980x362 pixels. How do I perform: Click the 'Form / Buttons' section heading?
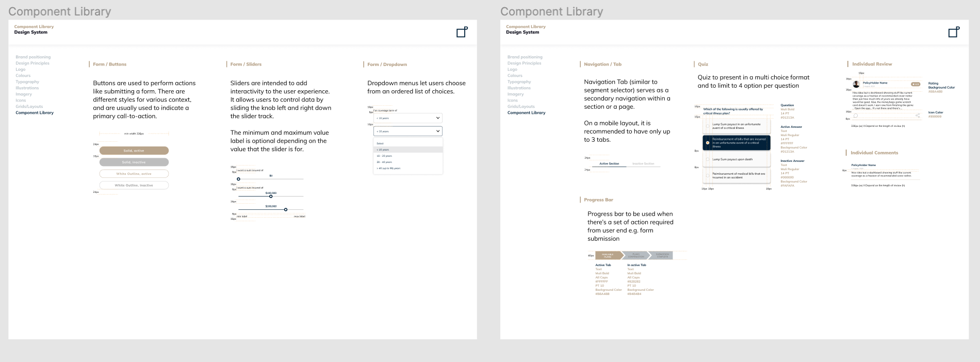[109, 64]
